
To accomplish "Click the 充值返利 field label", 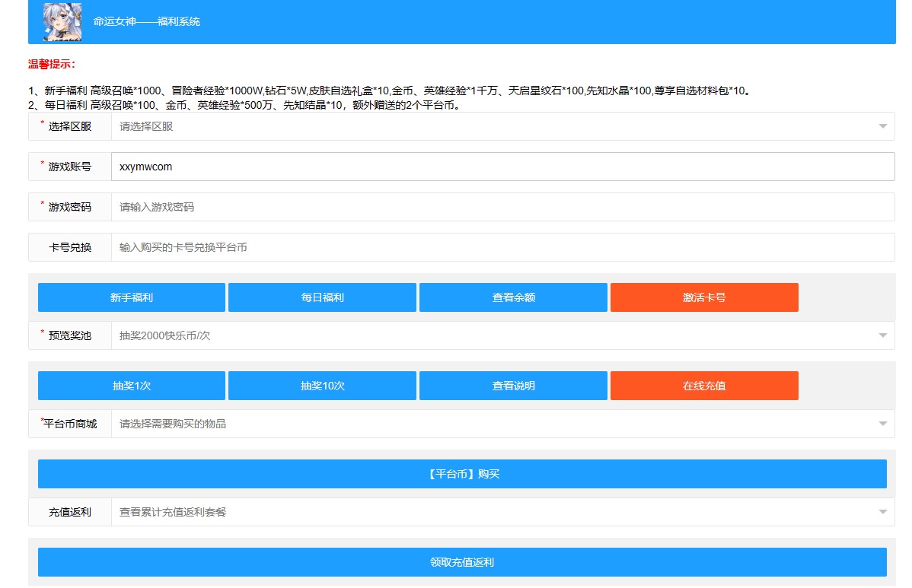I will (70, 512).
